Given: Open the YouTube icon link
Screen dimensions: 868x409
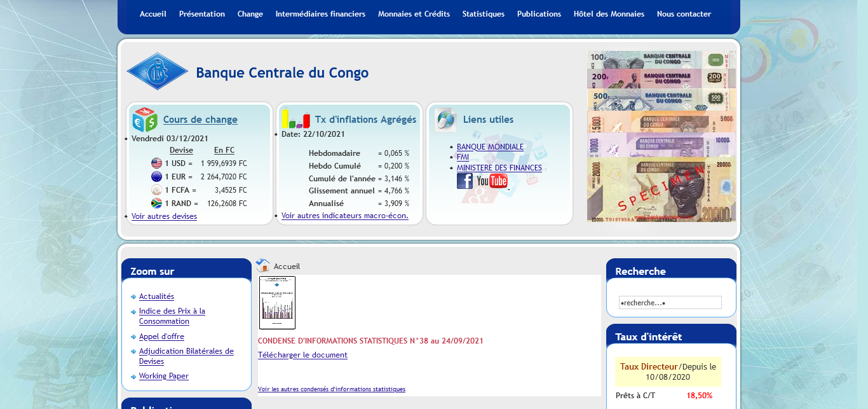Looking at the screenshot, I should coord(492,181).
